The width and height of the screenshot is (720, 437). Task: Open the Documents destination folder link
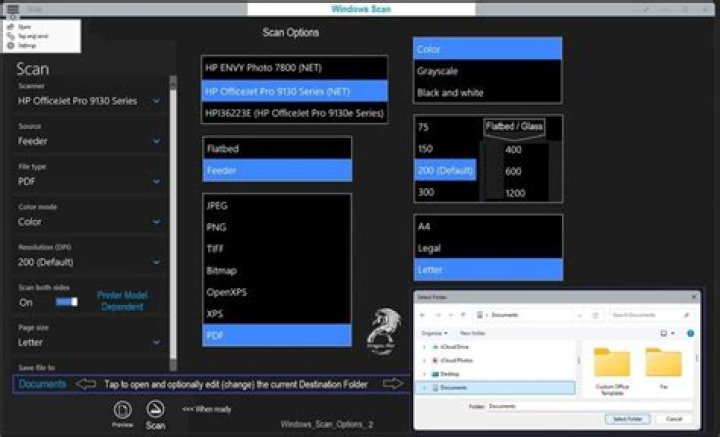pyautogui.click(x=42, y=384)
